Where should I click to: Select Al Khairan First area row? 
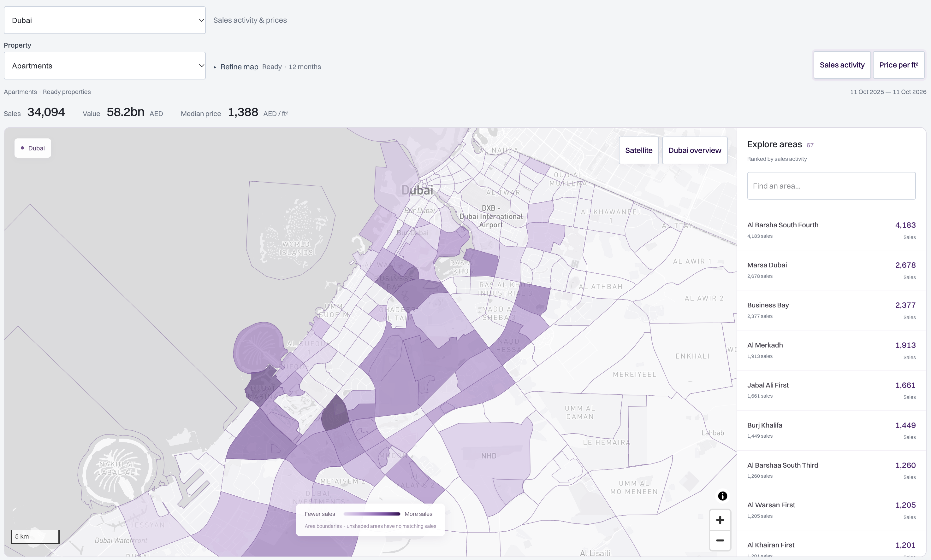pyautogui.click(x=831, y=544)
